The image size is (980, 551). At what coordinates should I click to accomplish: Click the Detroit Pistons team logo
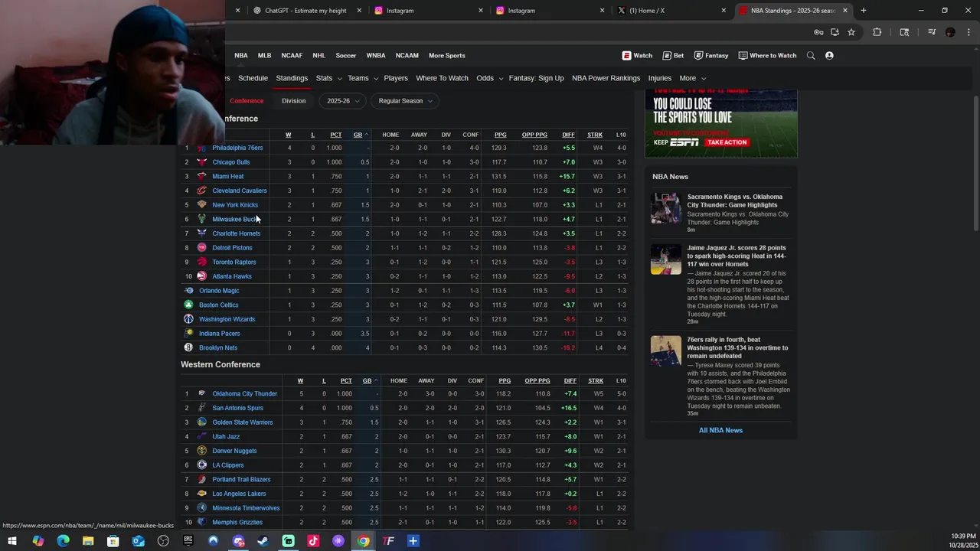point(202,248)
